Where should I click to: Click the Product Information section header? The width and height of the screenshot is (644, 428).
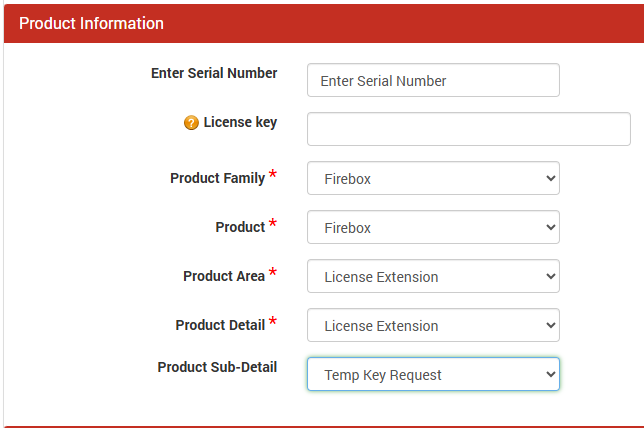click(91, 23)
